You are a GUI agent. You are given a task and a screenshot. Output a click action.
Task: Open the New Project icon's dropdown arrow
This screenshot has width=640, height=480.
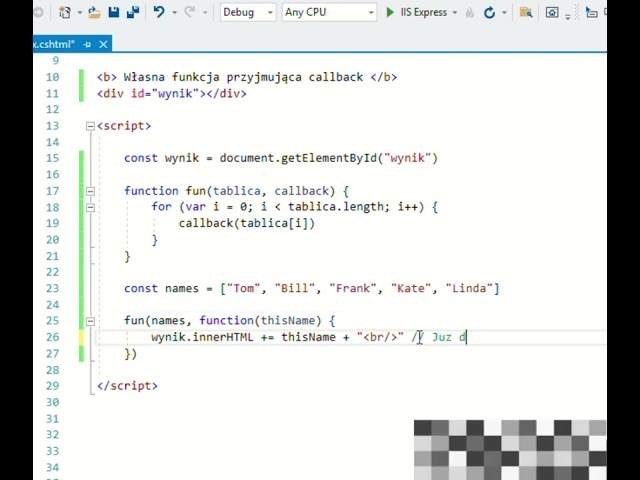80,13
